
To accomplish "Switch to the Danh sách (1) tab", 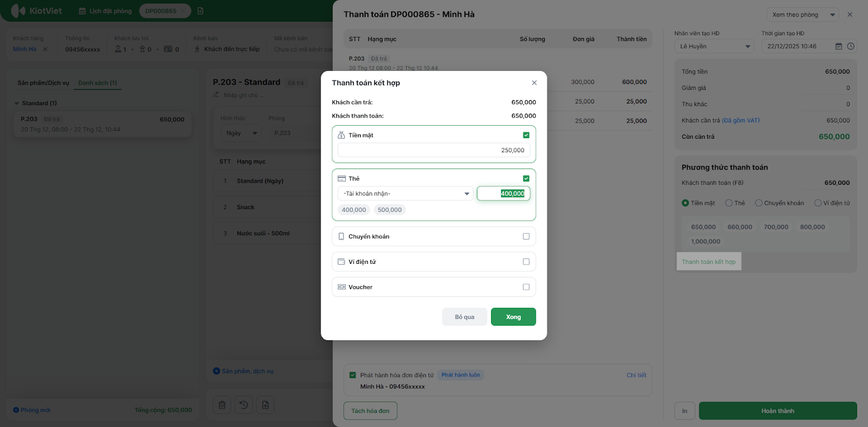I will (98, 83).
